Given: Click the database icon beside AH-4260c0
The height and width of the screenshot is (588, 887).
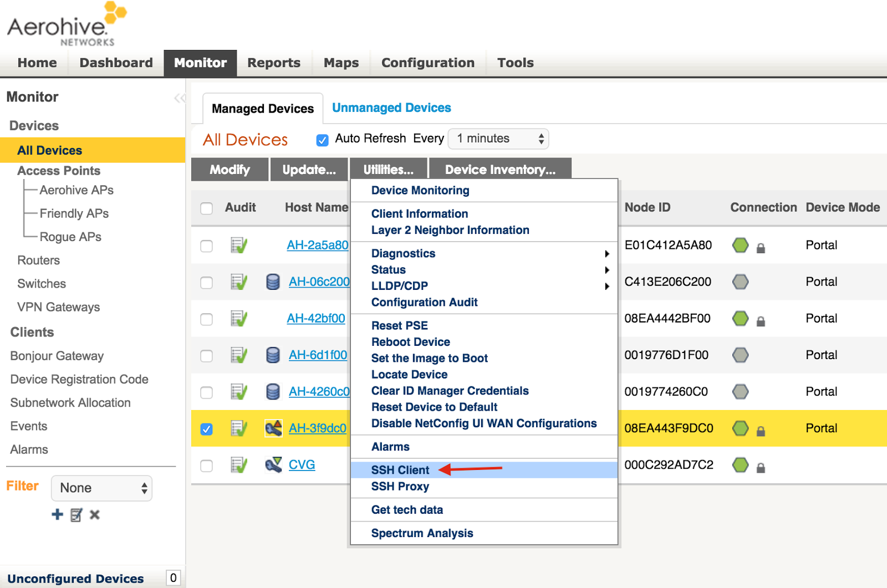Looking at the screenshot, I should pyautogui.click(x=273, y=391).
